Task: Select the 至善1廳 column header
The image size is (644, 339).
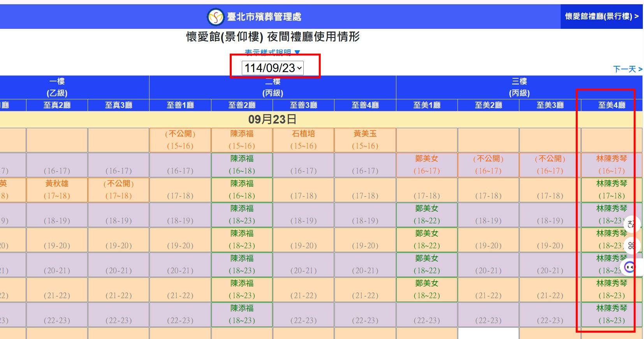Action: click(180, 105)
